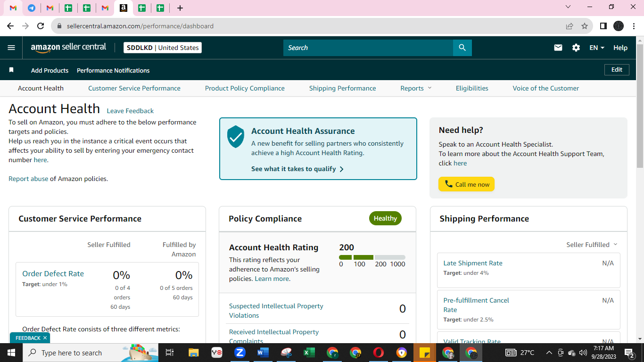The height and width of the screenshot is (362, 644).
Task: Click Add Products in the toolbar
Action: [x=50, y=70]
